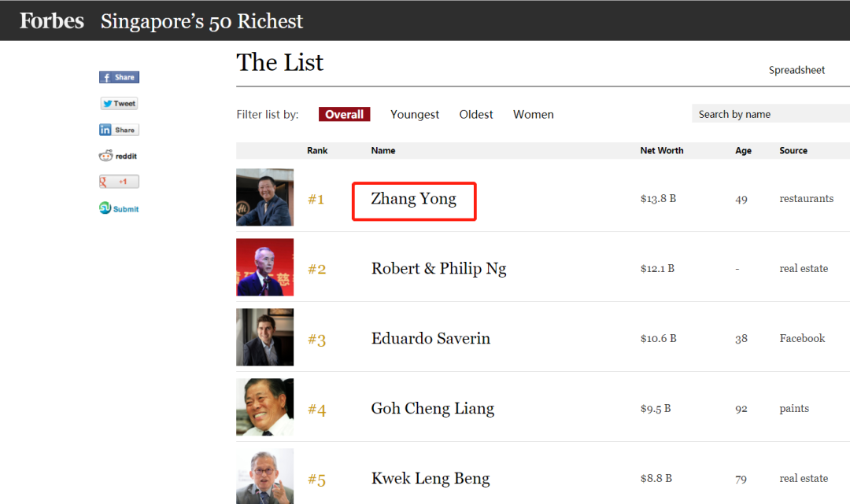Click Eduardo Saverin's name

tap(431, 339)
